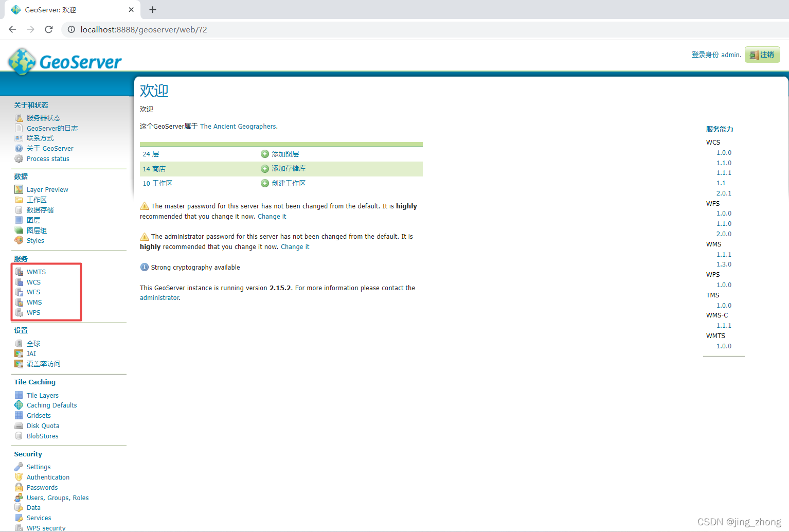This screenshot has height=532, width=789.
Task: Click the Gridsets icon
Action: tap(19, 415)
